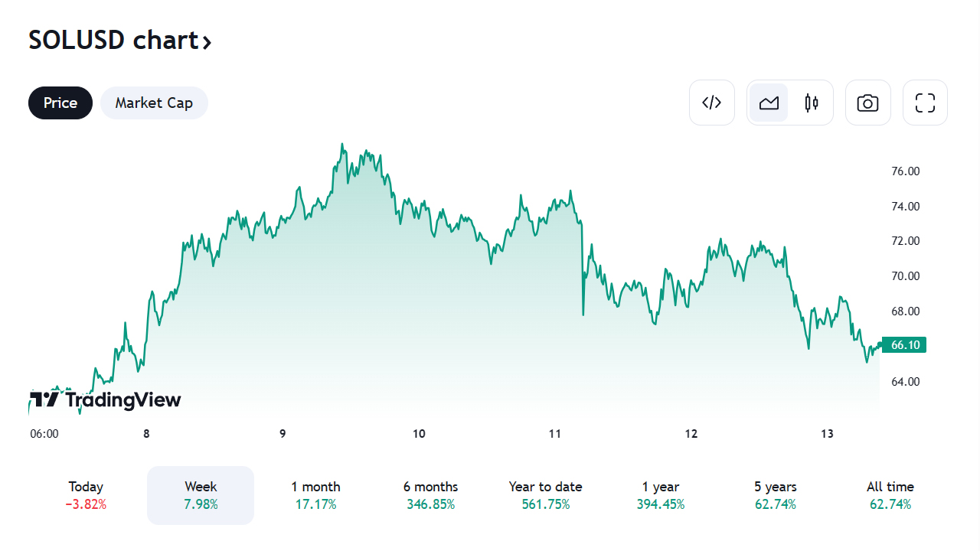Viewport: 980px width, 551px height.
Task: Show the 6 months range
Action: tap(430, 495)
